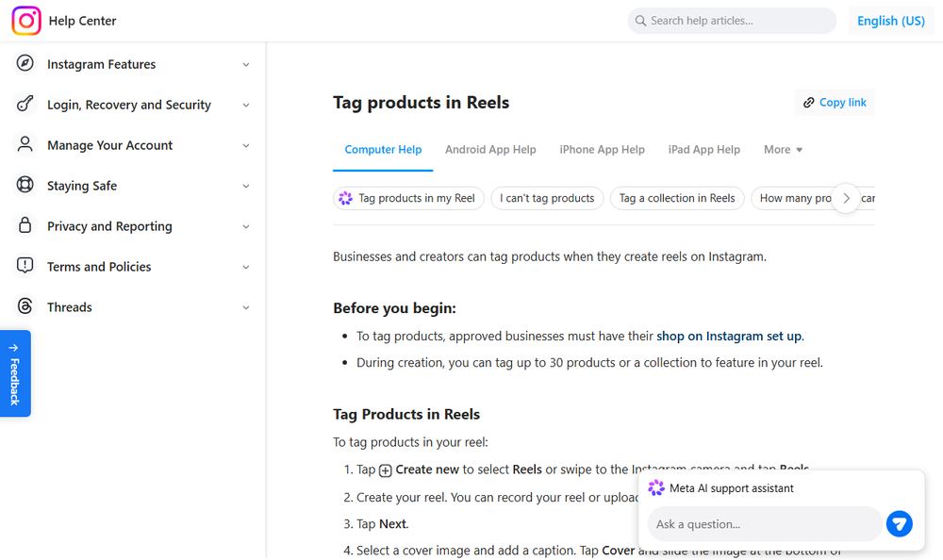Open the More tabs dropdown

pos(783,150)
